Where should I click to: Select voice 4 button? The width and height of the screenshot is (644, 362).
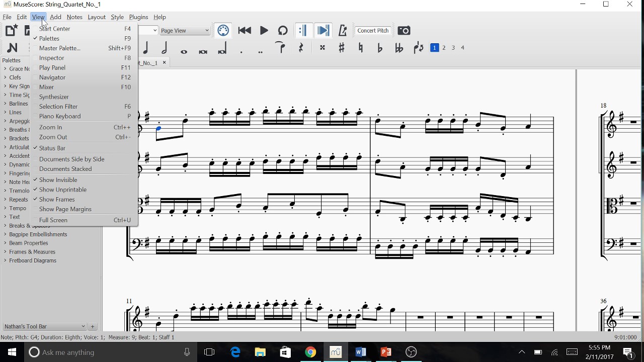click(x=462, y=48)
